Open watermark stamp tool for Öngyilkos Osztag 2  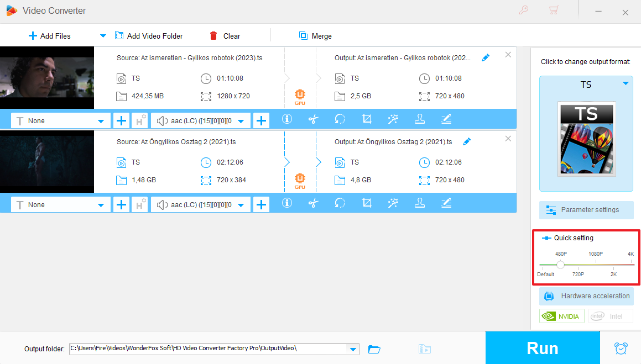[x=419, y=203]
